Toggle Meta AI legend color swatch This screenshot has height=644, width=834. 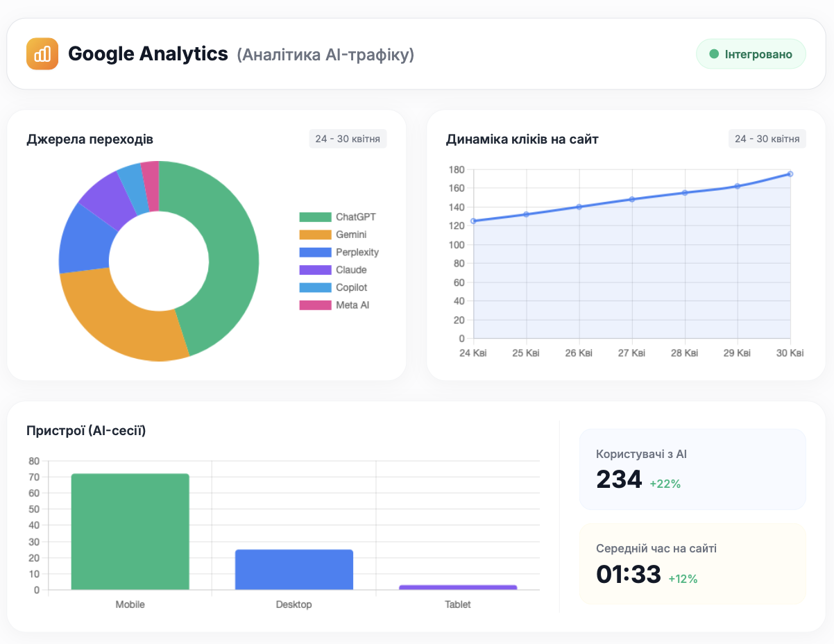[315, 305]
